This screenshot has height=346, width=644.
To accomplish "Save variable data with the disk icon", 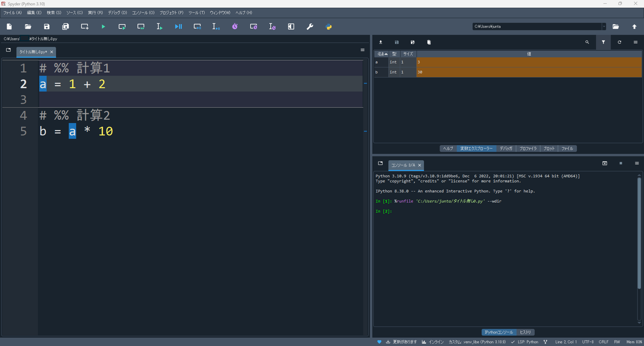I will 396,42.
